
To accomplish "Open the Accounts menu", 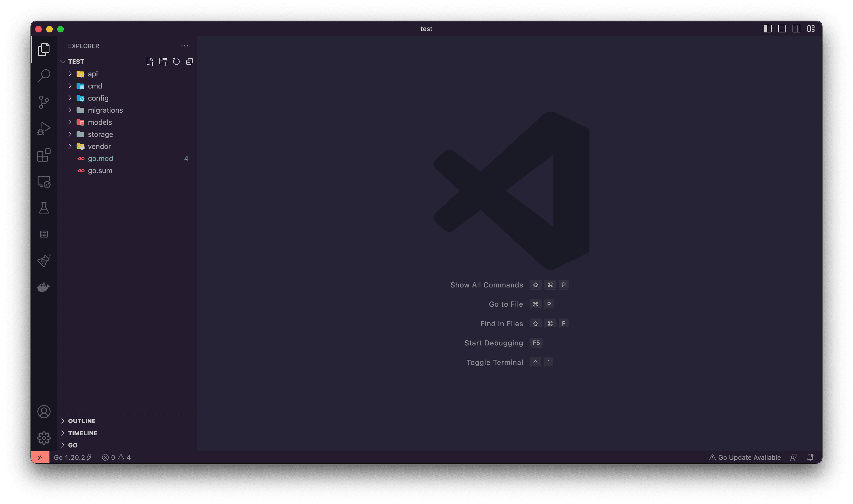I will click(44, 412).
